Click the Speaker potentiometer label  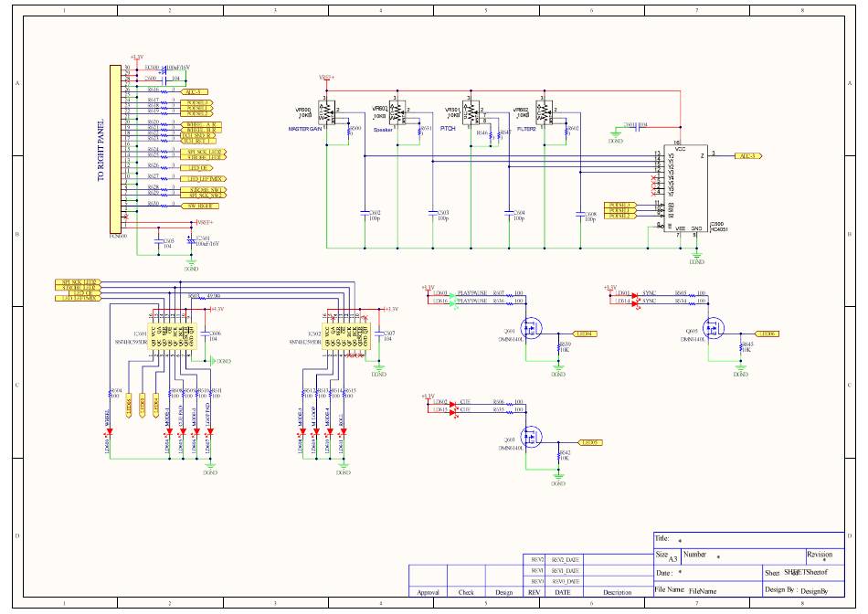[x=383, y=130]
